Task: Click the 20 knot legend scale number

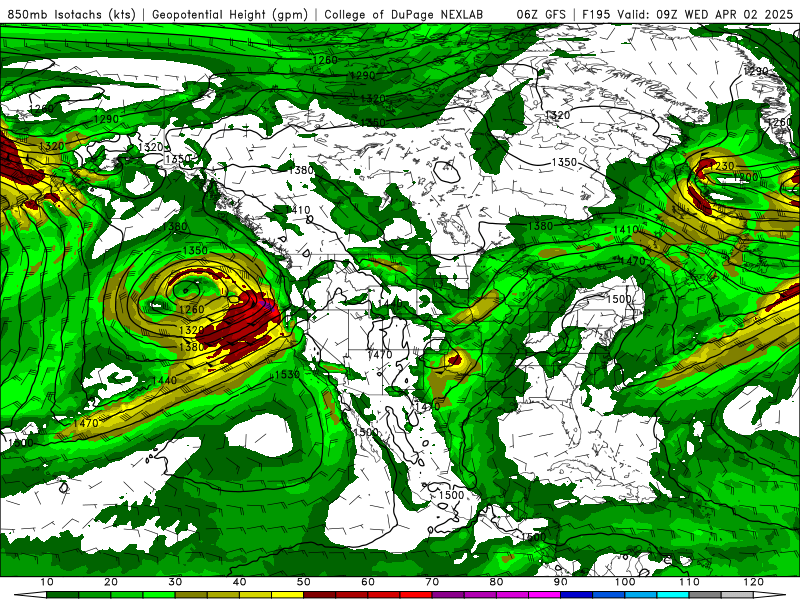Action: [x=111, y=582]
